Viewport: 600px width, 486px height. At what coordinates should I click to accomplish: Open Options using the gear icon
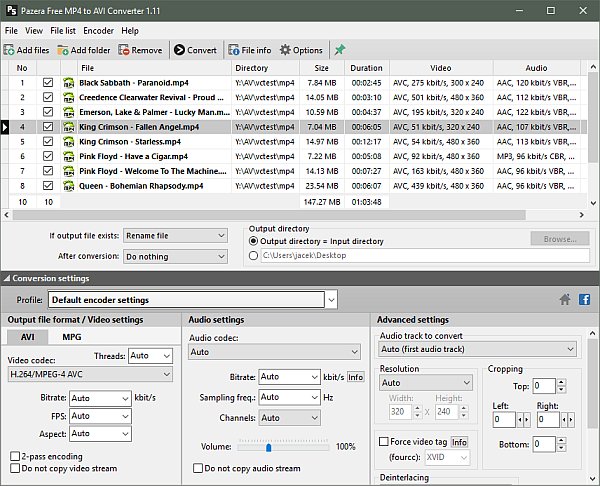click(x=285, y=50)
